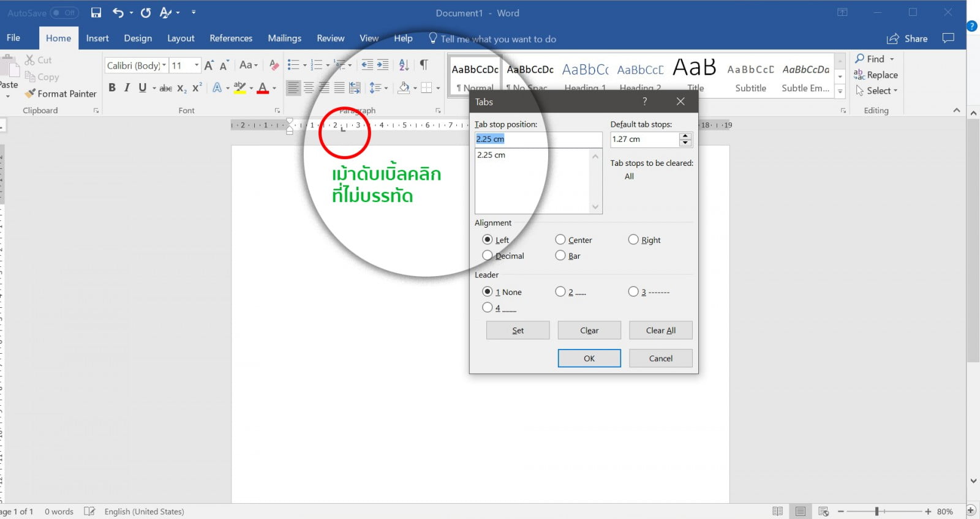Select underline leader option 4
This screenshot has height=519, width=980.
tap(488, 307)
